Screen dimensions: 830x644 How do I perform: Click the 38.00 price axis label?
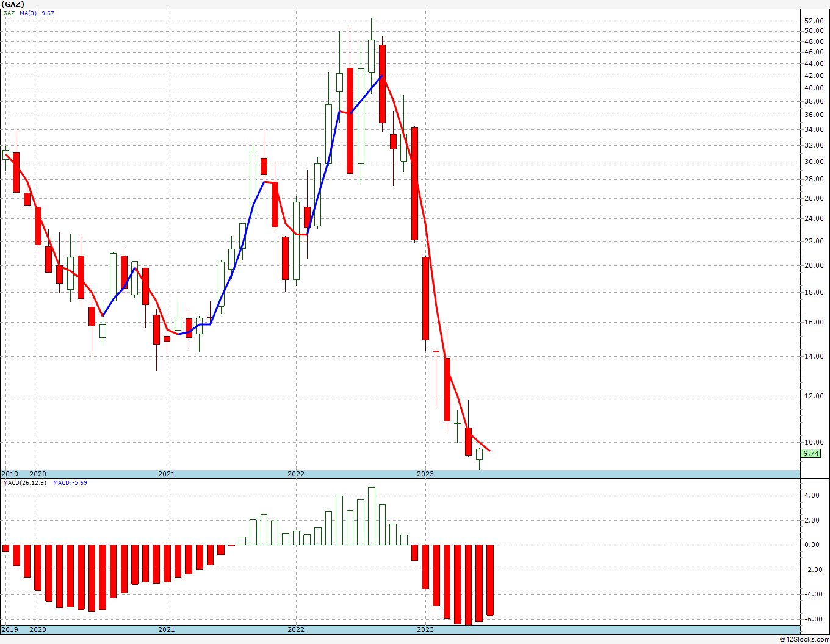coord(814,101)
